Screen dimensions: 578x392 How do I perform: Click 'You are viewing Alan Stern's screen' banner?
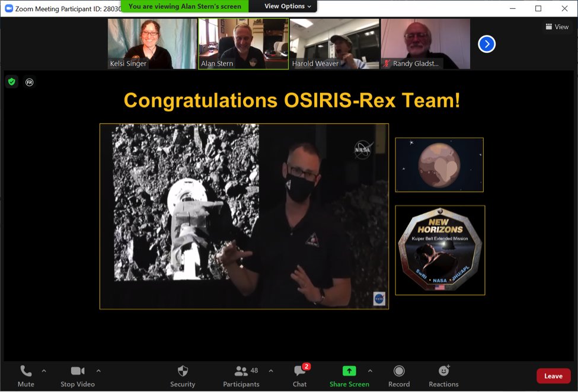click(185, 7)
